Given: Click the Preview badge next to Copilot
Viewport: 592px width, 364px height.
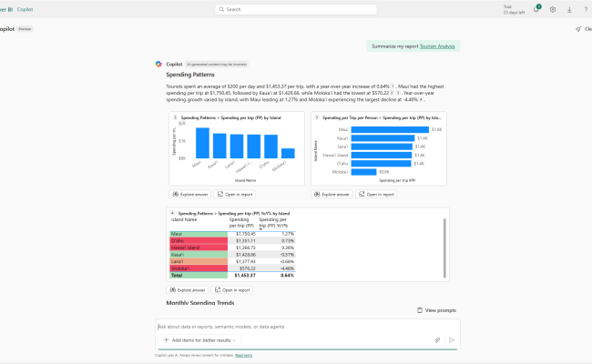Looking at the screenshot, I should click(25, 29).
